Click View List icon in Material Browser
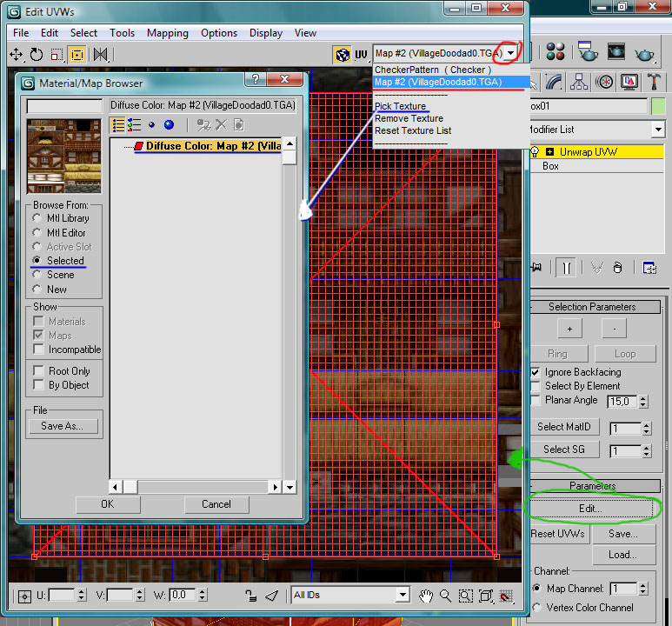This screenshot has height=626, width=672. click(118, 125)
